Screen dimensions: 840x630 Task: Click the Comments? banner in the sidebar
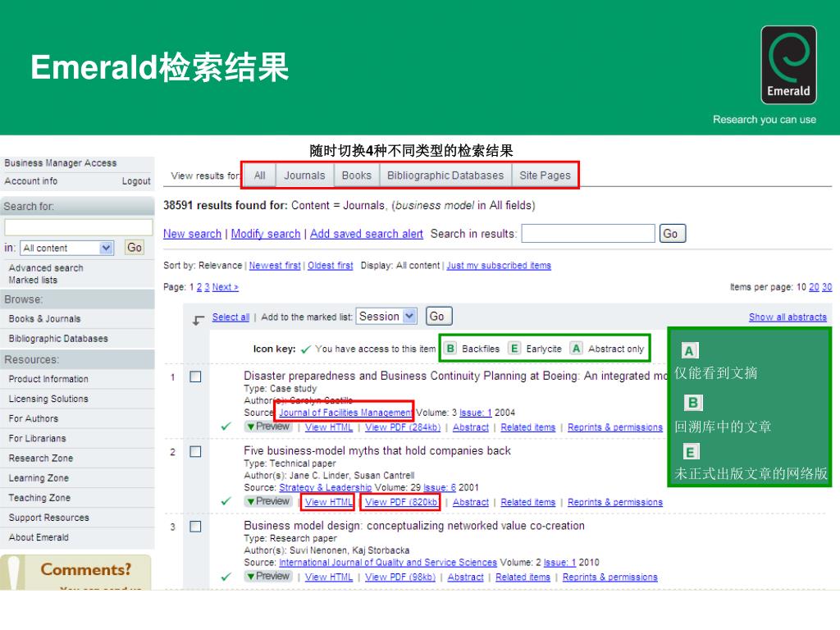pos(75,572)
